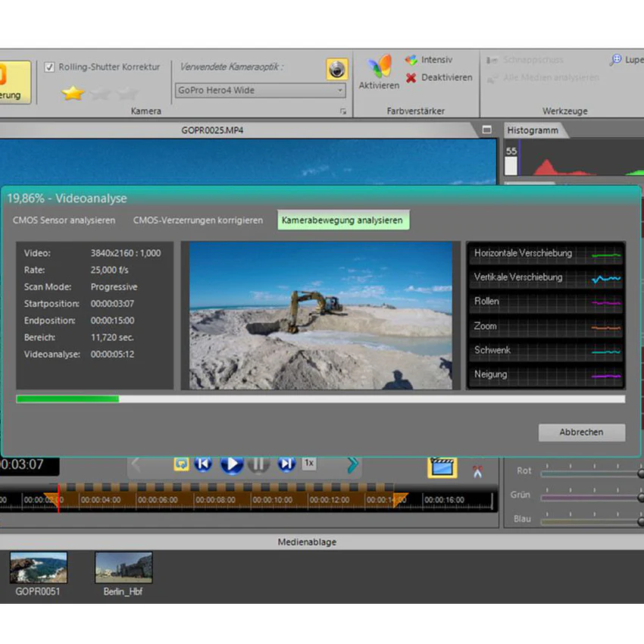Click the Neigung motion graph row
644x644 pixels.
(546, 374)
